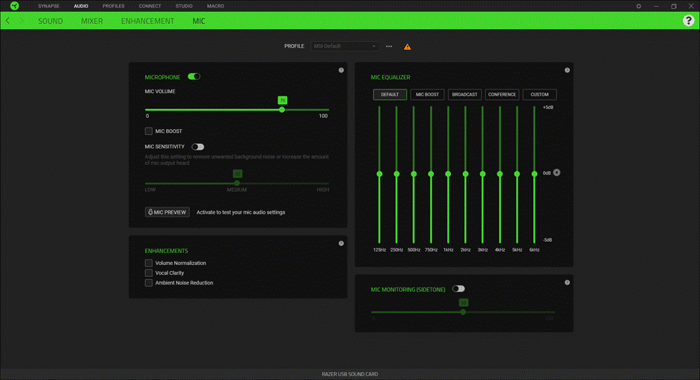Switch to the Sound tab
The width and height of the screenshot is (700, 380).
point(50,21)
